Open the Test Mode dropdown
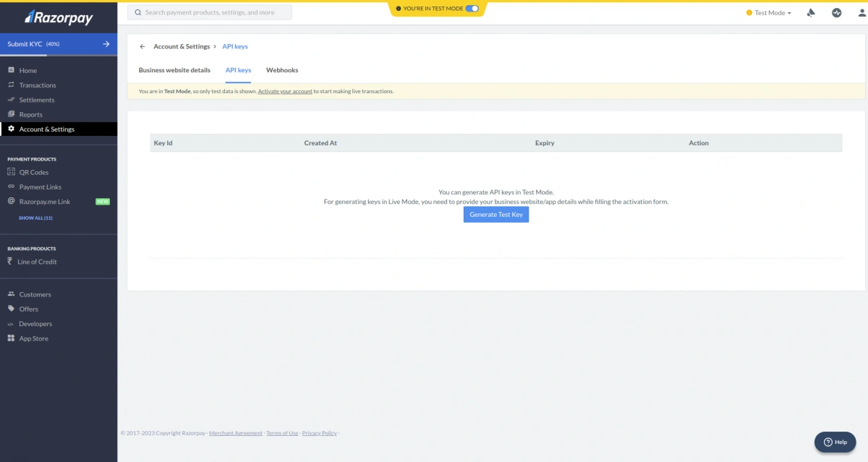This screenshot has height=462, width=868. [x=768, y=12]
